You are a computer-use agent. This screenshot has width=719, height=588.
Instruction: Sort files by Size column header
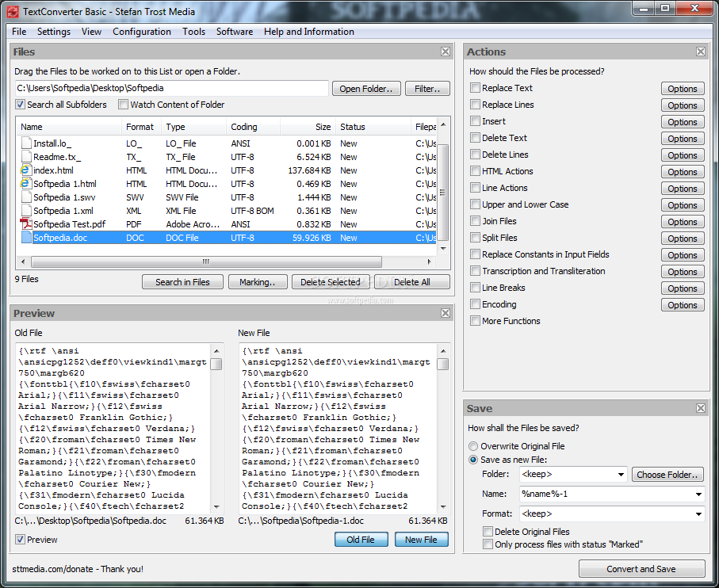[308, 127]
